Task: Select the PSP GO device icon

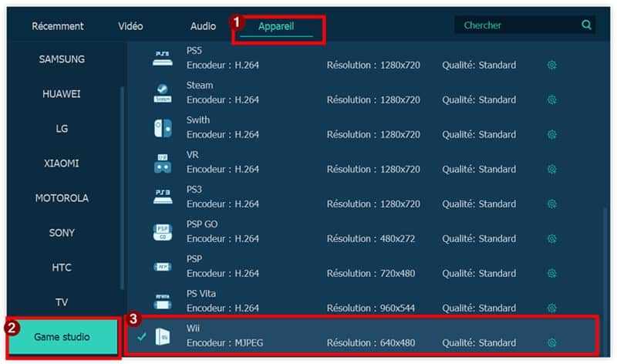Action: tap(163, 231)
